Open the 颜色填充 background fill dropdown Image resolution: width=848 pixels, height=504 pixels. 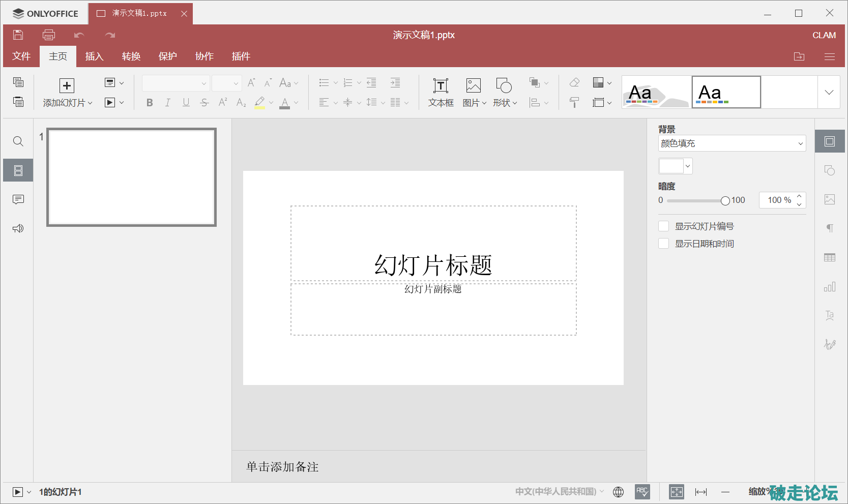(732, 143)
